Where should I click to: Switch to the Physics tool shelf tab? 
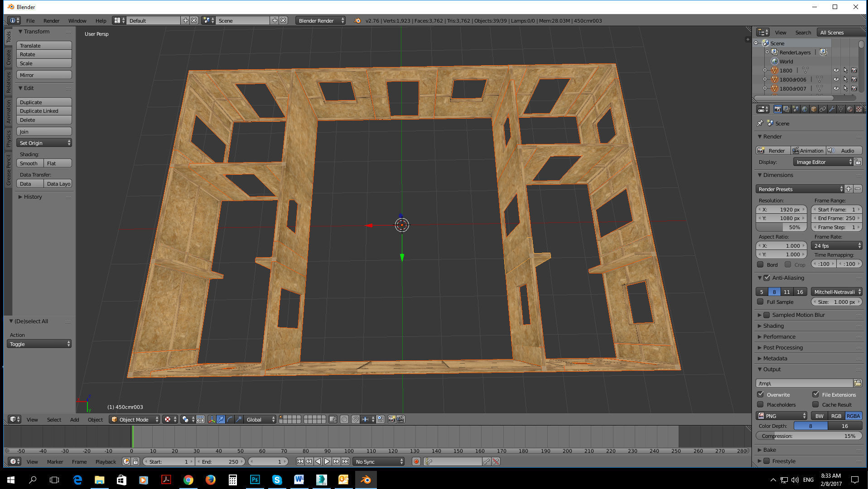(x=8, y=139)
